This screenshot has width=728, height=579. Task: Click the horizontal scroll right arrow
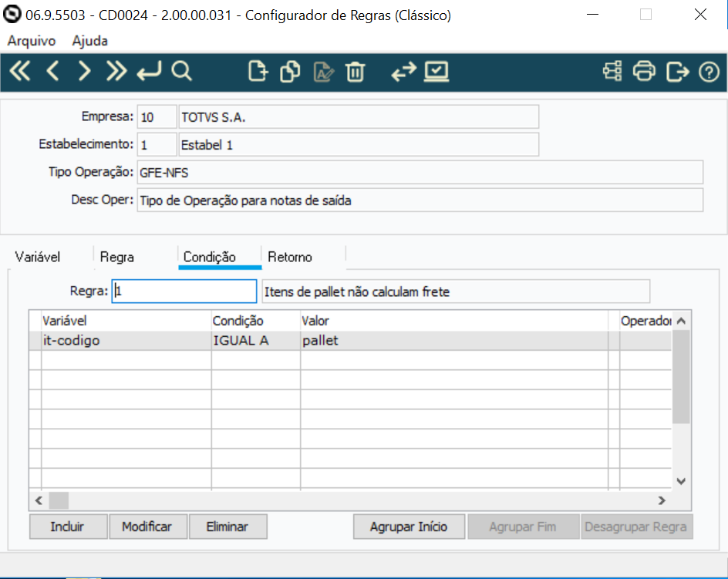click(x=662, y=500)
